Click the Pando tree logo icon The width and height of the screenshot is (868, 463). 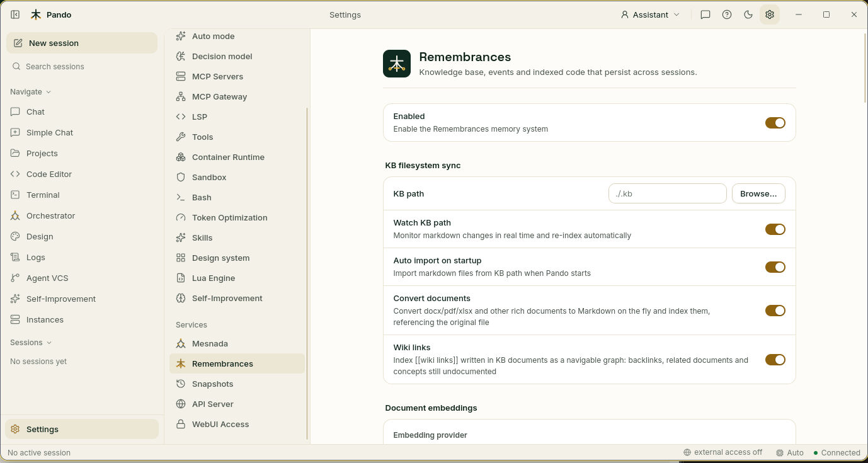tap(36, 14)
